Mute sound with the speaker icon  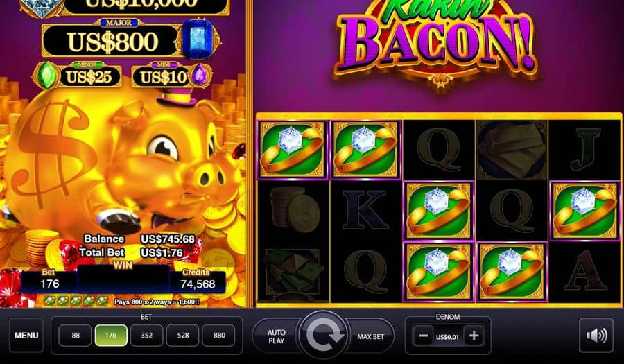pos(596,336)
